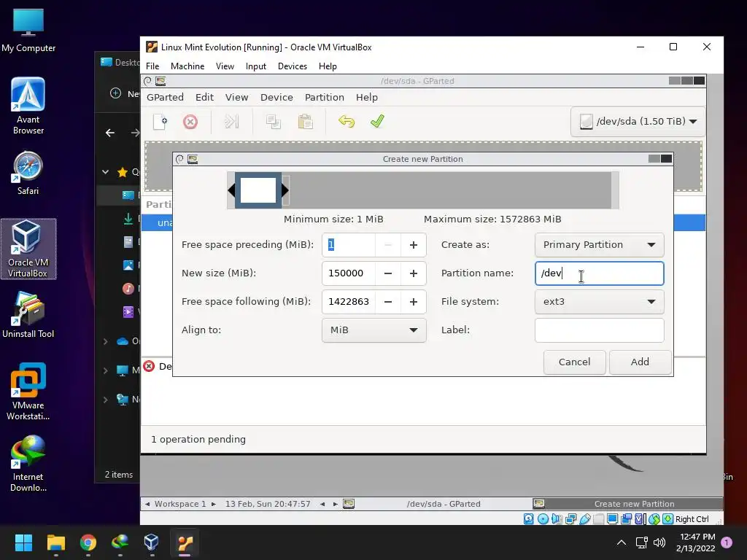747x560 pixels.
Task: Expand OneDrive tree in File Explorer
Action: (x=106, y=341)
